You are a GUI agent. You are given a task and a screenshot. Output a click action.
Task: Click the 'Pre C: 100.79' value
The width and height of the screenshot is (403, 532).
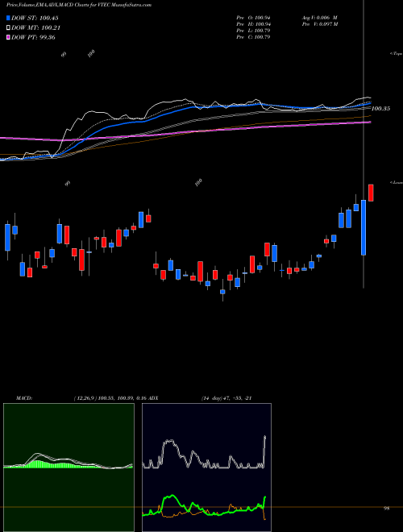click(x=253, y=37)
